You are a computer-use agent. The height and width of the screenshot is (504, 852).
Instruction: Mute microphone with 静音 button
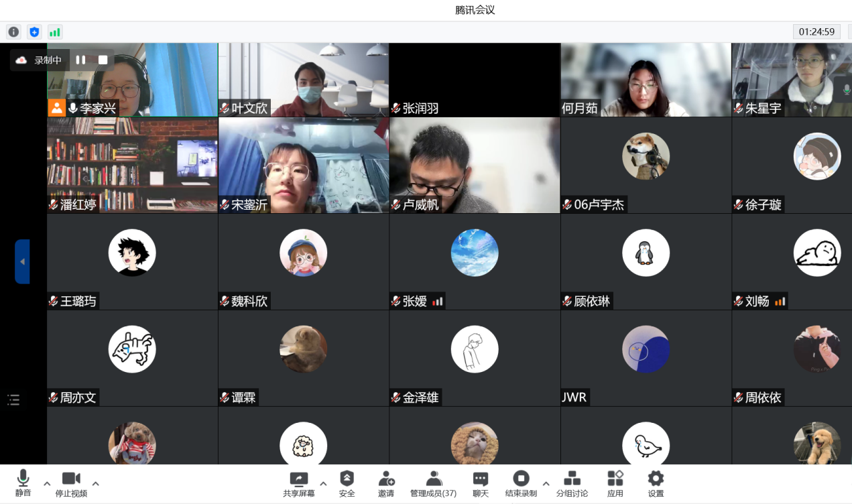[x=23, y=483]
